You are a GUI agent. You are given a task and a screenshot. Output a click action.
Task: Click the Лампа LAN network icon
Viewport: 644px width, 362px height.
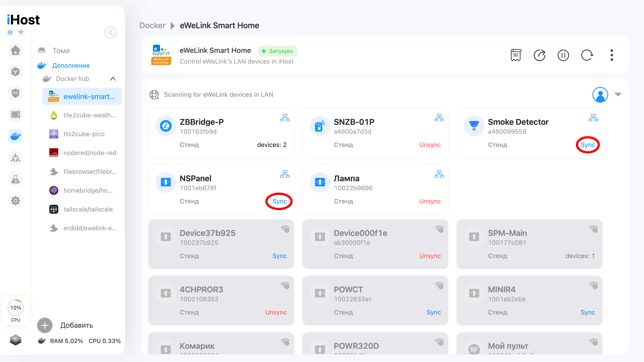(x=439, y=174)
